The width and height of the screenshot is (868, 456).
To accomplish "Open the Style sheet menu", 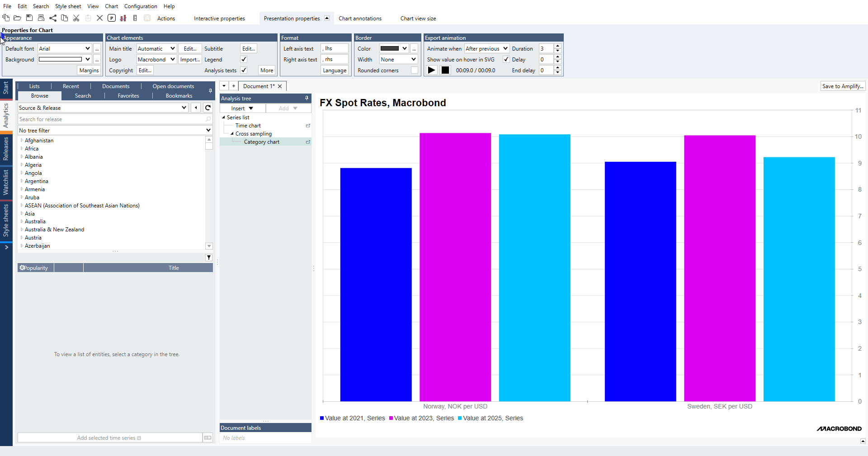I will pos(68,6).
